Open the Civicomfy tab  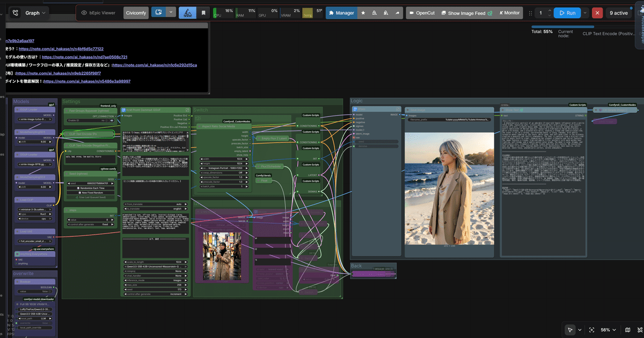point(136,13)
